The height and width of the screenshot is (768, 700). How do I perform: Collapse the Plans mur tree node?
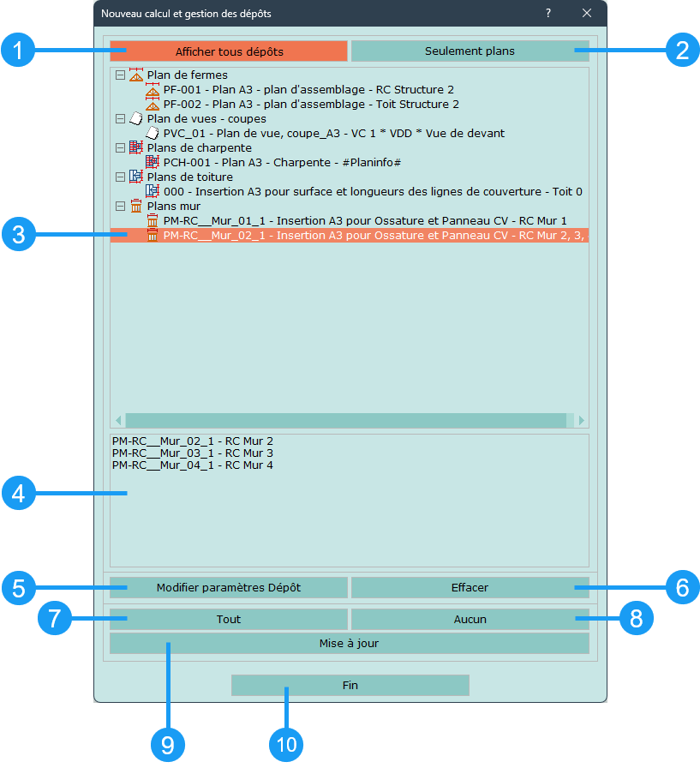click(x=119, y=206)
